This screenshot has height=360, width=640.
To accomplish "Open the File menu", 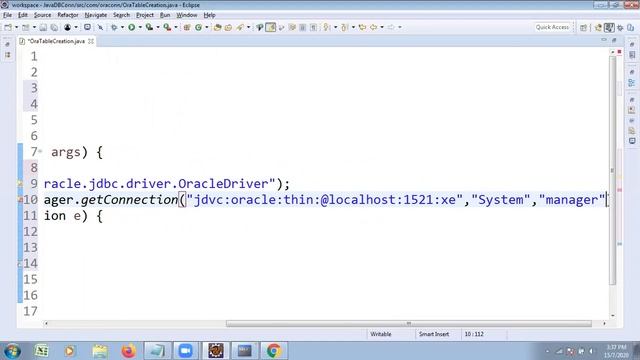I will pyautogui.click(x=7, y=15).
